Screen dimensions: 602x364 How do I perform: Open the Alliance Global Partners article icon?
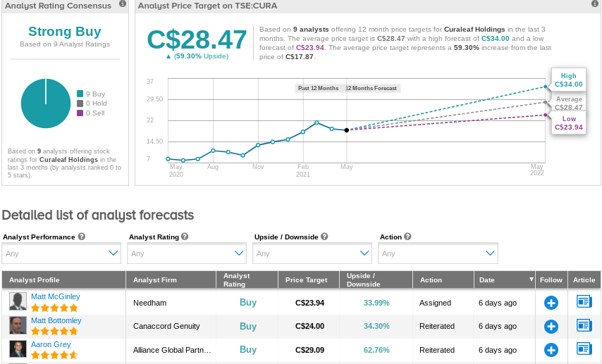[x=584, y=349]
